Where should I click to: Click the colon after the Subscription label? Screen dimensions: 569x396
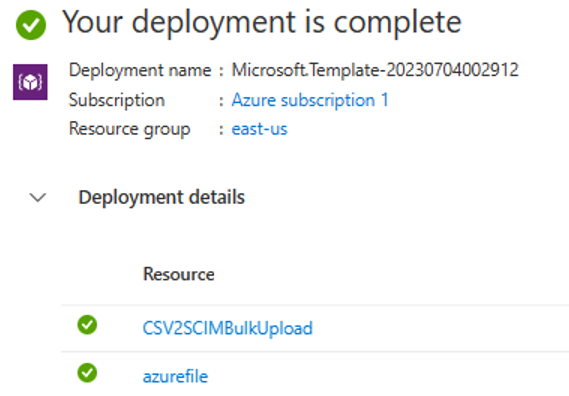[221, 101]
